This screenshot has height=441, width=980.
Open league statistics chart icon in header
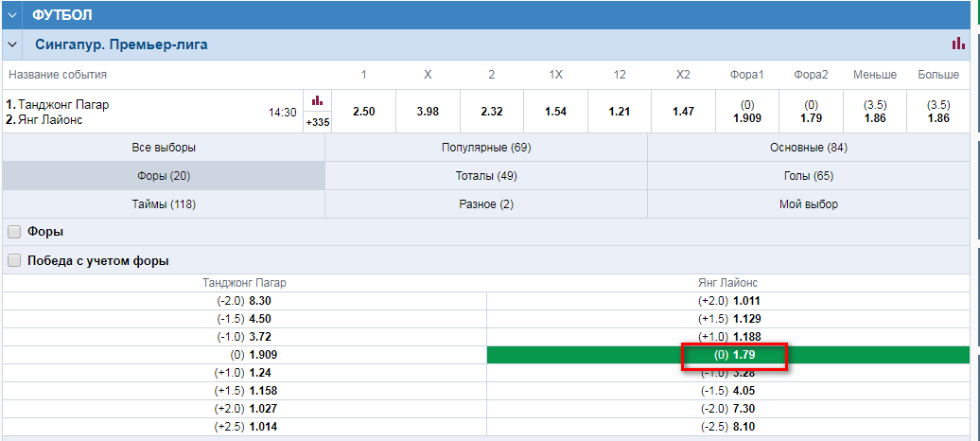click(x=958, y=44)
